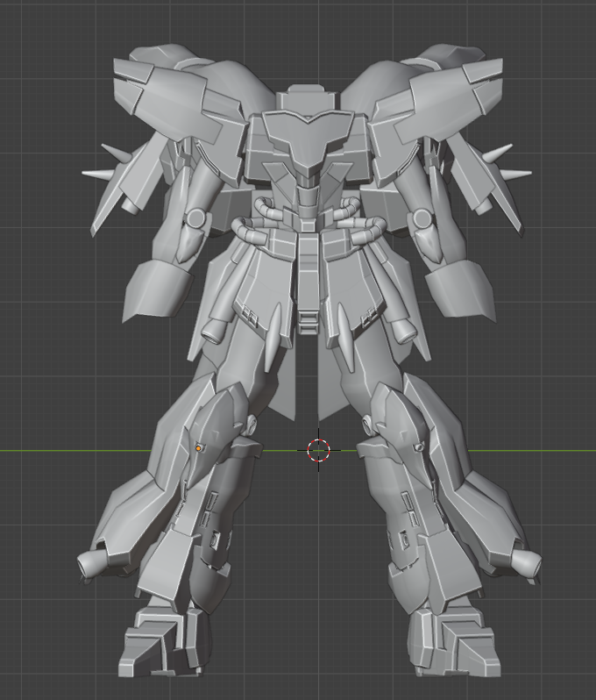Click the orange object origin dot
The height and width of the screenshot is (700, 596).
pos(199,447)
